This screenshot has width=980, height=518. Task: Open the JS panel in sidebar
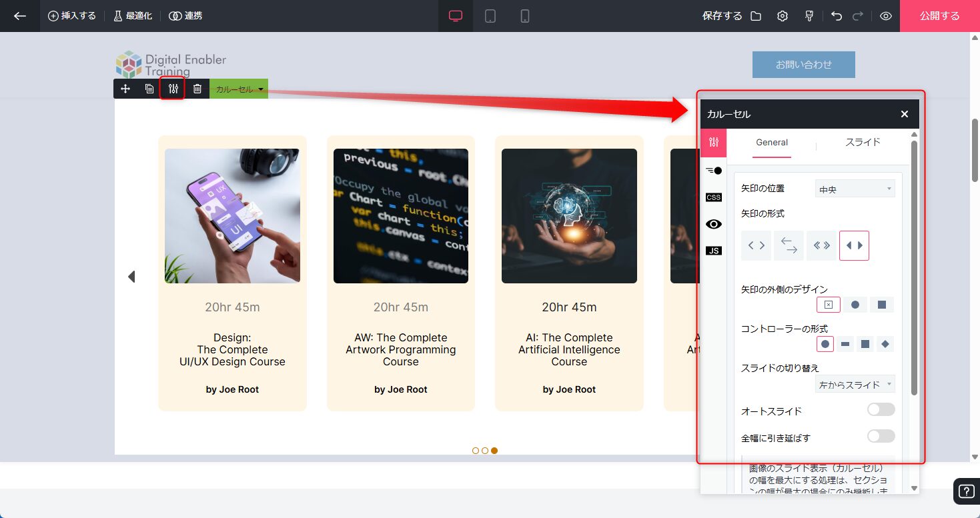[713, 251]
